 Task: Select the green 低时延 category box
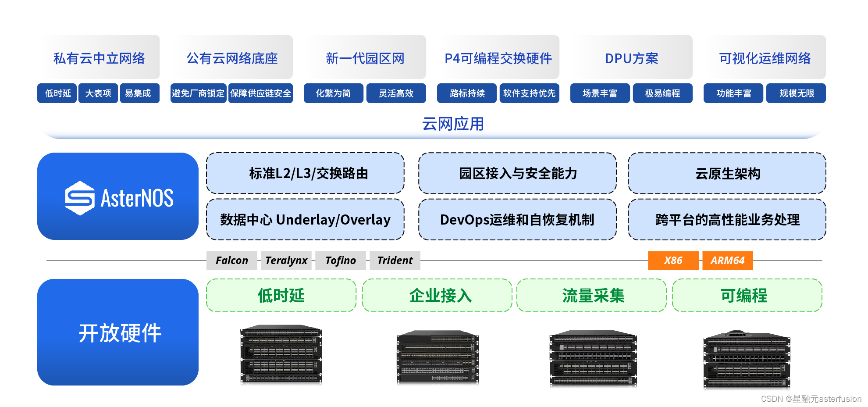click(281, 296)
